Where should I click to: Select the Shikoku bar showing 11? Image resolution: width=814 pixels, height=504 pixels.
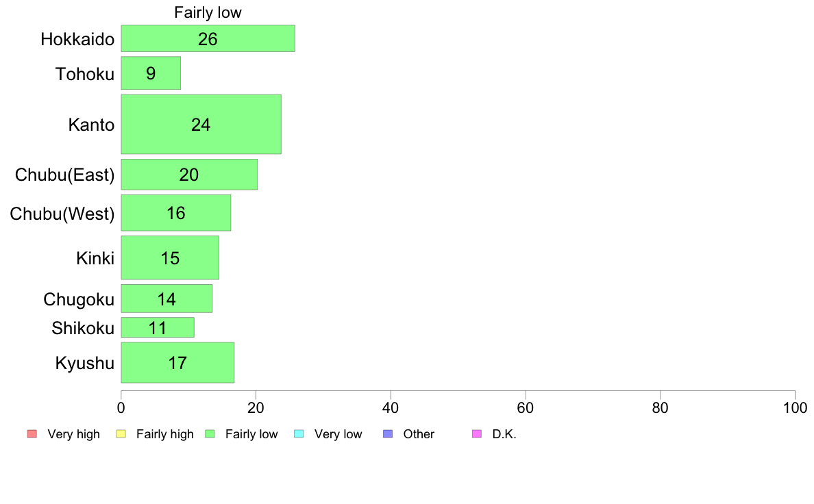(158, 327)
